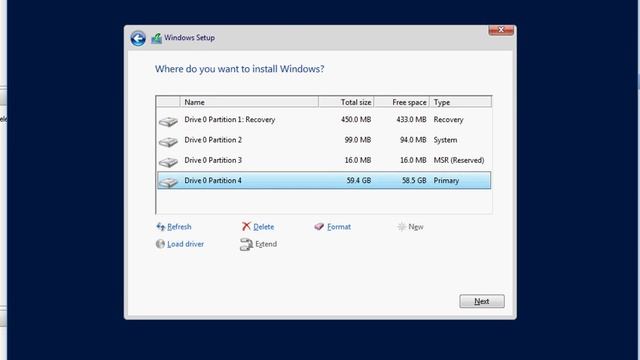Go back using the blue arrow button
This screenshot has height=360, width=640.
[x=138, y=38]
